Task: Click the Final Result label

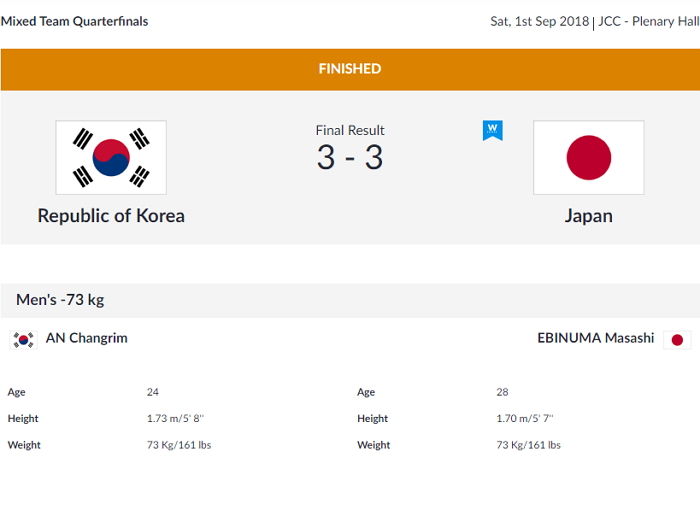Action: 350,130
